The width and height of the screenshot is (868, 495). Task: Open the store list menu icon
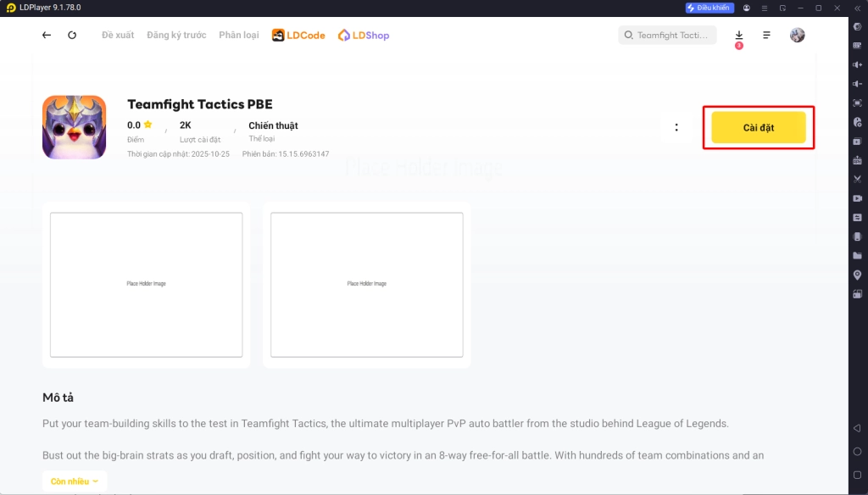pos(767,36)
